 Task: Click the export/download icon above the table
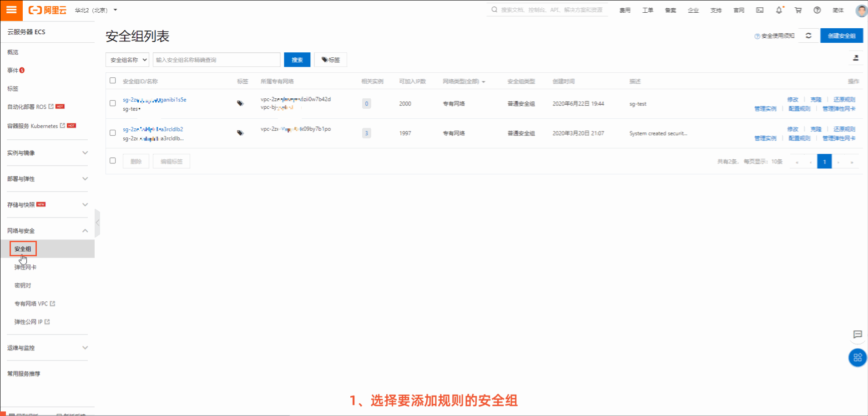[x=856, y=58]
